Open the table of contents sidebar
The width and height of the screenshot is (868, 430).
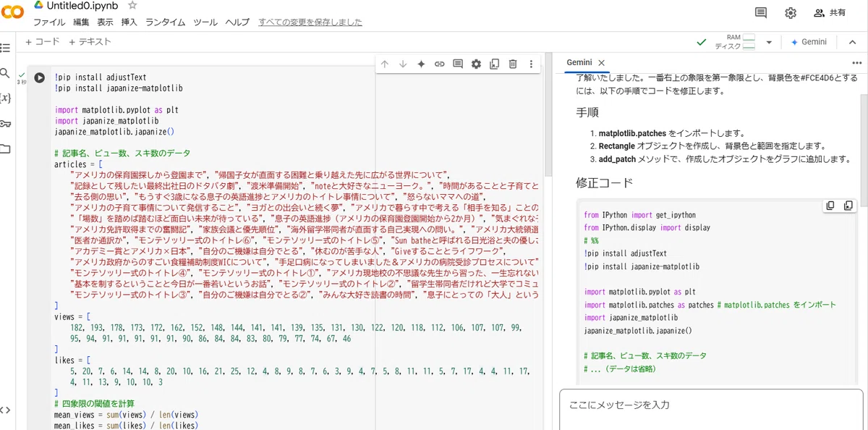[6, 49]
